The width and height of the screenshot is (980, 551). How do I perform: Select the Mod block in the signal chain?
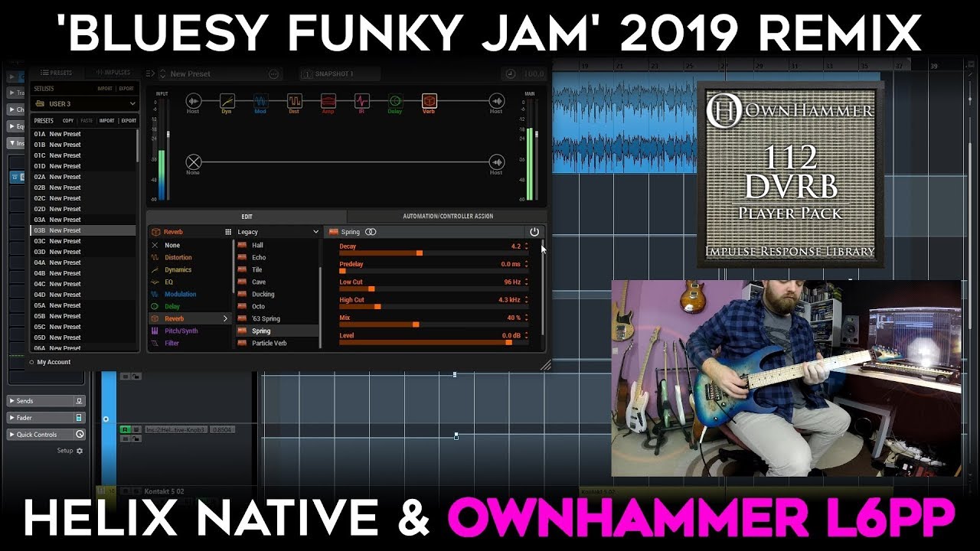click(x=260, y=101)
